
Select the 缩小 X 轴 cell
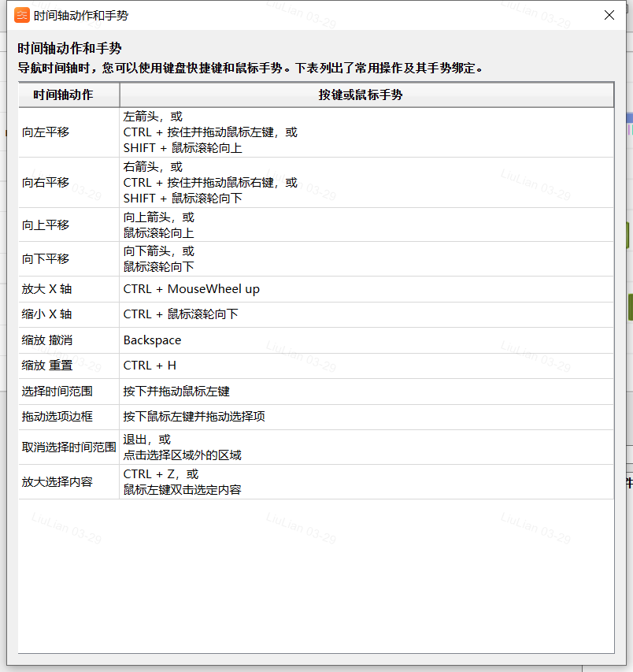[69, 314]
